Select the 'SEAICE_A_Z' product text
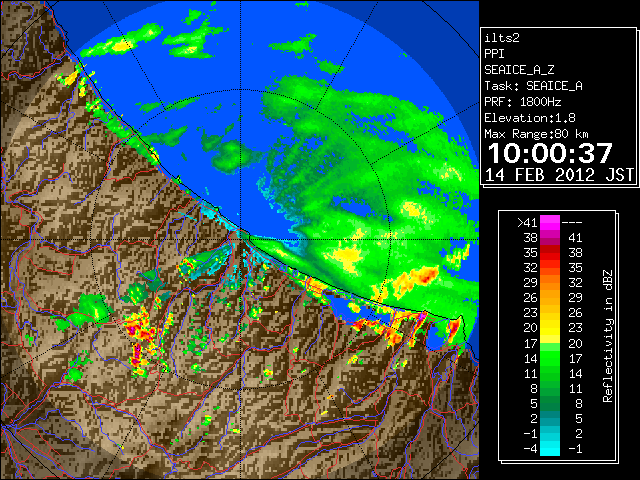Viewport: 640px width, 480px height. coord(519,70)
